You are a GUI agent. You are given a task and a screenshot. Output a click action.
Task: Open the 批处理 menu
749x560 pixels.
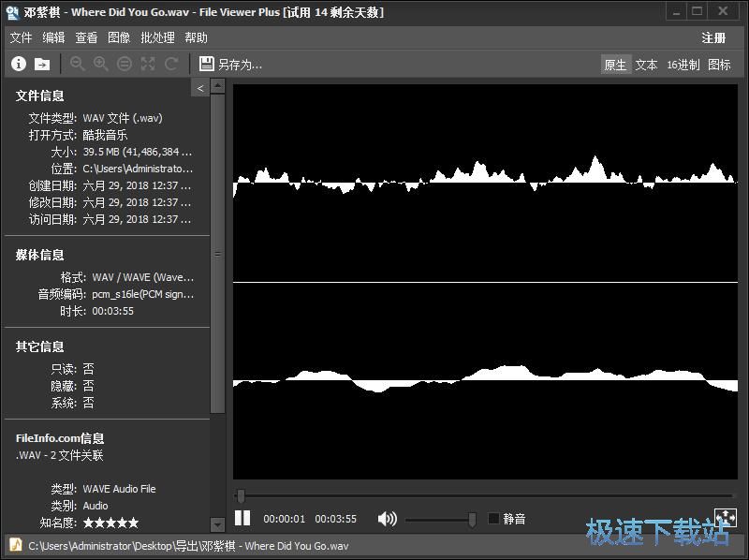coord(157,37)
